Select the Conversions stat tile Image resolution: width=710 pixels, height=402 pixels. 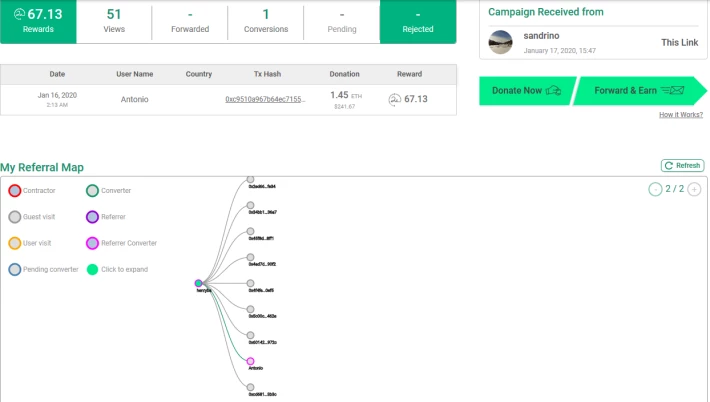[265, 21]
